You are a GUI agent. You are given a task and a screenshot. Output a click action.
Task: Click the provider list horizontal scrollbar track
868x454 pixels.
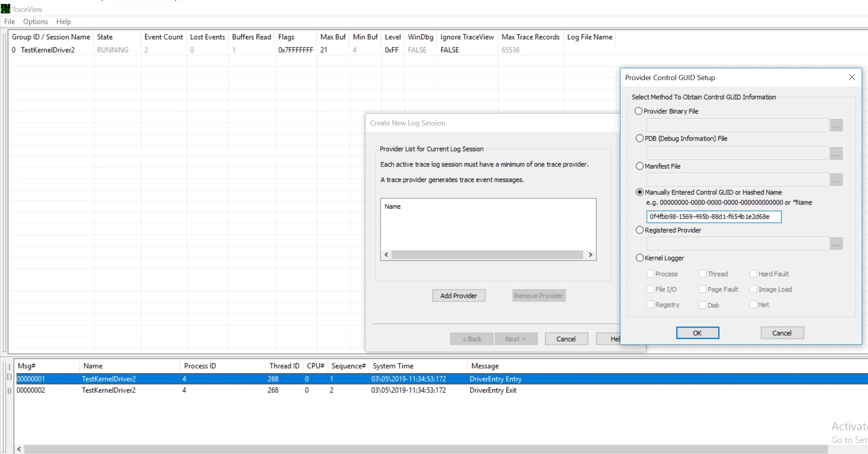point(487,255)
